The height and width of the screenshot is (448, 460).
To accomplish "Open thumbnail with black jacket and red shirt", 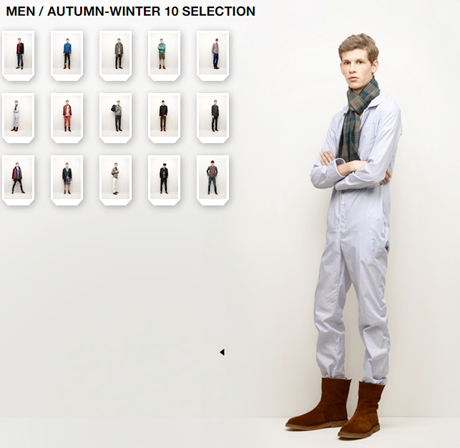I will 18,56.
